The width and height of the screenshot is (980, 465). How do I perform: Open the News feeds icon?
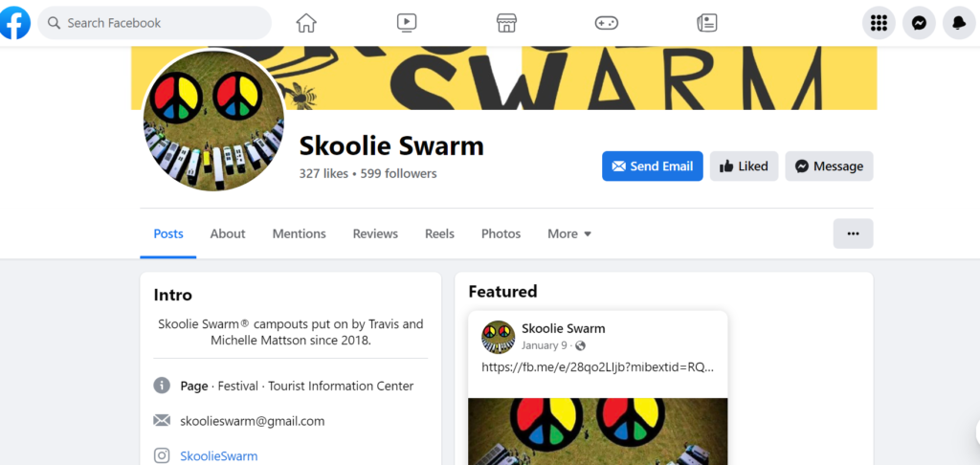(x=707, y=23)
